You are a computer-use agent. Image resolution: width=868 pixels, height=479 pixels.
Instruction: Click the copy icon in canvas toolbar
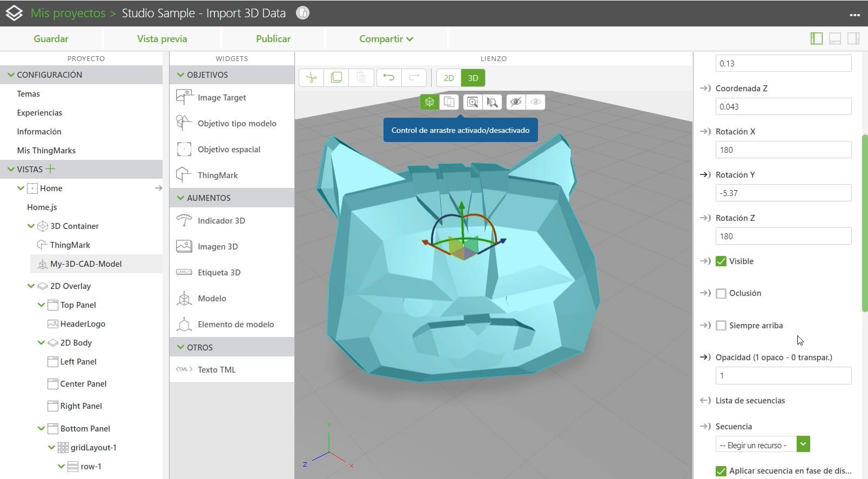click(336, 78)
